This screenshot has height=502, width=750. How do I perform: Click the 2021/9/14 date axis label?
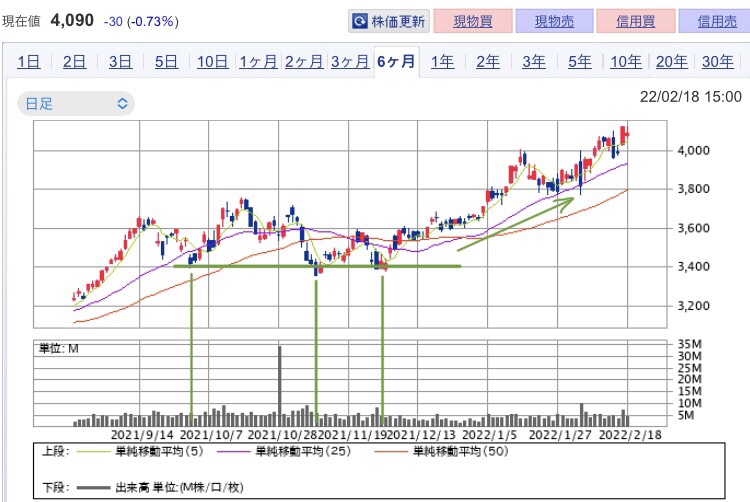click(142, 435)
